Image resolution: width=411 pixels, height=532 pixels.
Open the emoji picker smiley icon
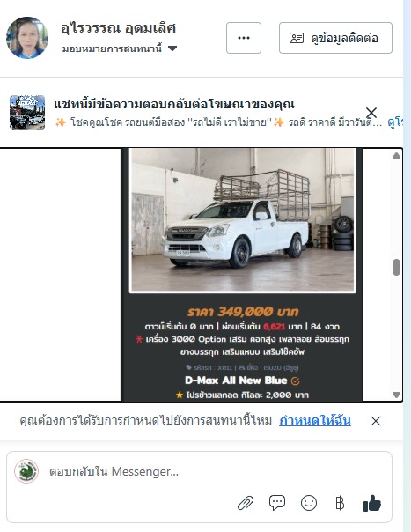pyautogui.click(x=309, y=503)
